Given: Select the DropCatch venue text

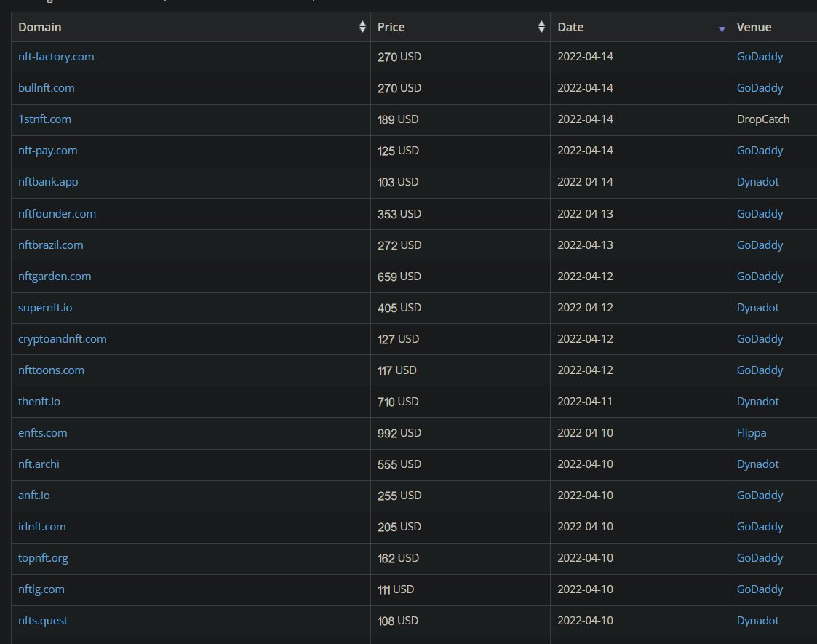Looking at the screenshot, I should coord(763,119).
